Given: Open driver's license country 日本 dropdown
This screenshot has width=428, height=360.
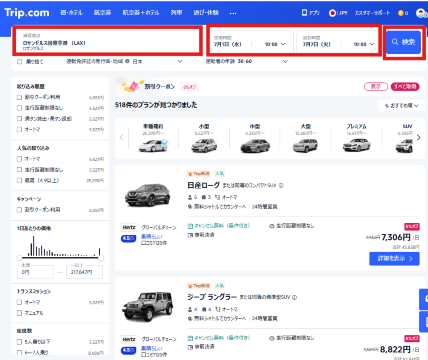Looking at the screenshot, I should coord(158,61).
